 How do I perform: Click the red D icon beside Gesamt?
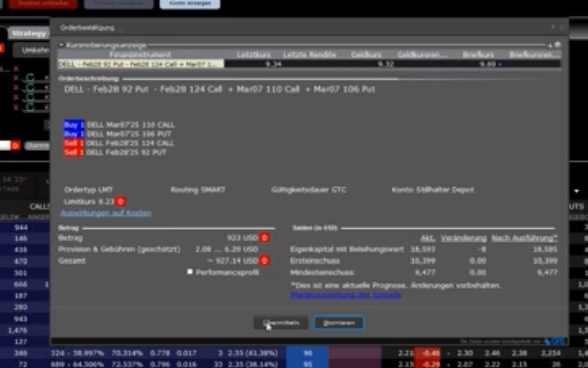pyautogui.click(x=264, y=261)
